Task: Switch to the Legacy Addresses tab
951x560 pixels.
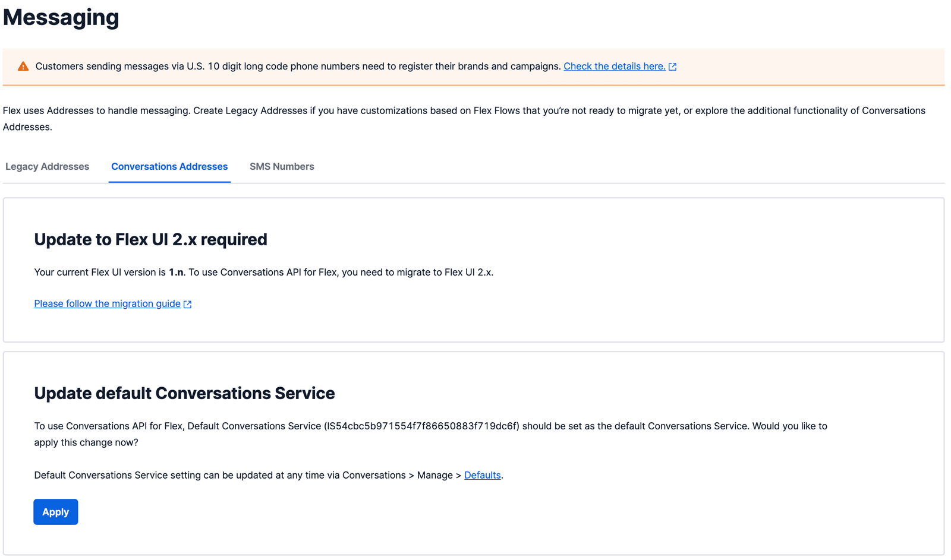Action: [47, 166]
